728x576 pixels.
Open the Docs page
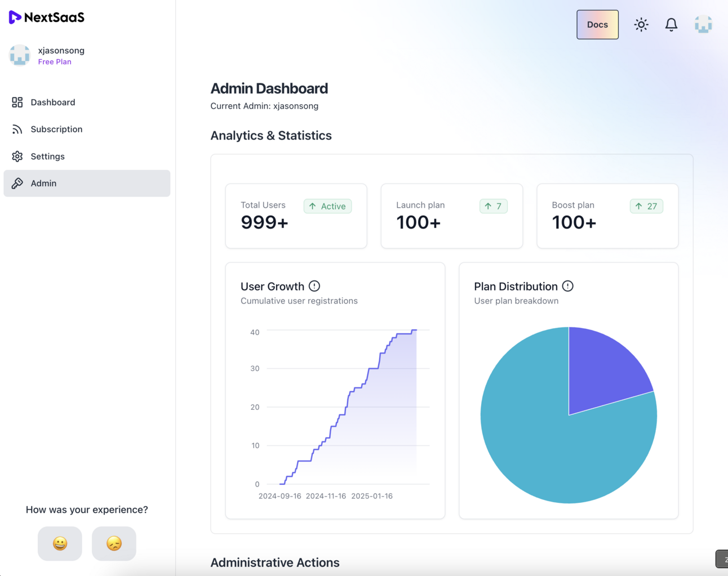(x=597, y=24)
